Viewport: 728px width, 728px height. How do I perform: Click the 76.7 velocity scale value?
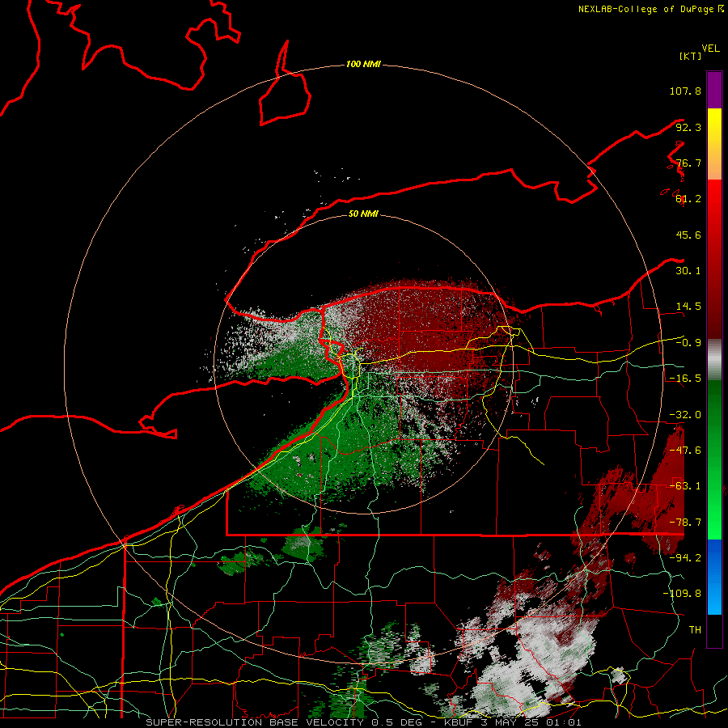coord(688,163)
